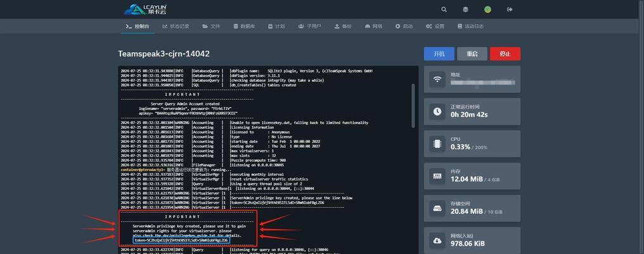
Task: Click the storage value 20.84 MiB
Action: pos(467,211)
